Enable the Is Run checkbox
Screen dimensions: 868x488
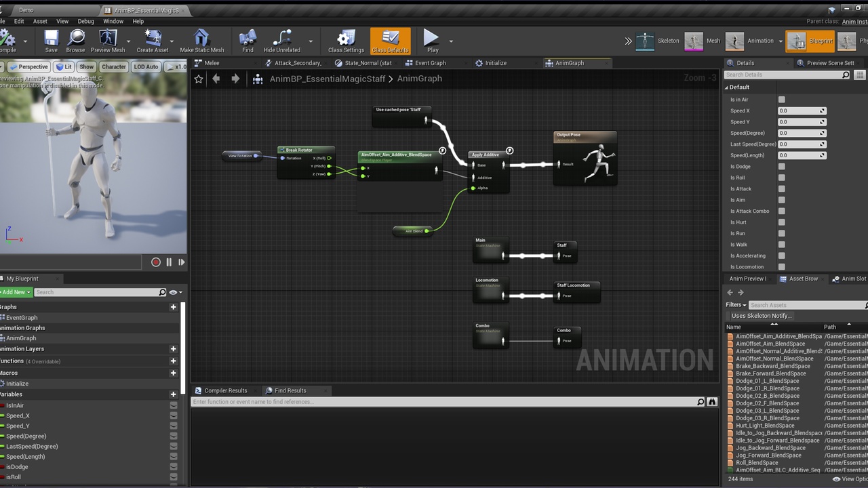(781, 234)
